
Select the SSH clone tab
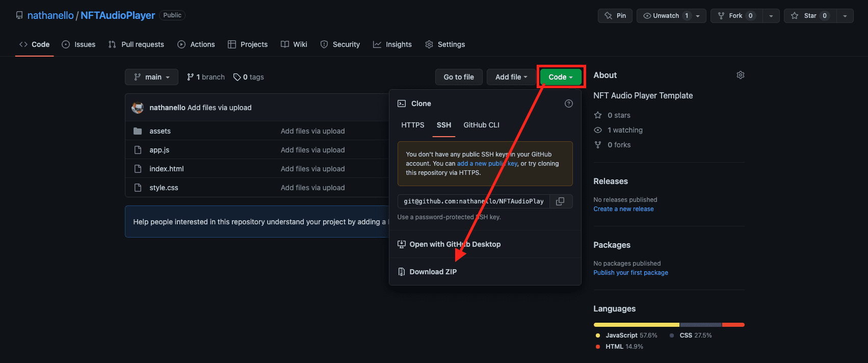pos(444,125)
